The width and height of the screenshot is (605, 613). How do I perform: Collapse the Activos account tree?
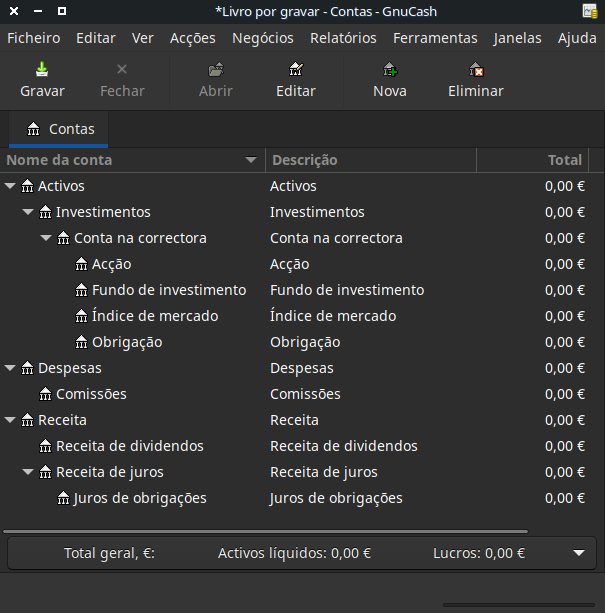point(10,186)
